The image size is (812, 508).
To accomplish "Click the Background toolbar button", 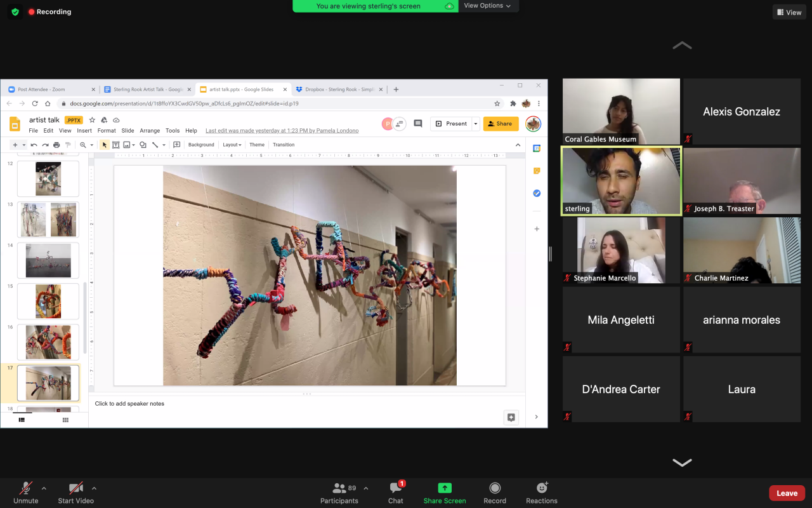I will (201, 145).
